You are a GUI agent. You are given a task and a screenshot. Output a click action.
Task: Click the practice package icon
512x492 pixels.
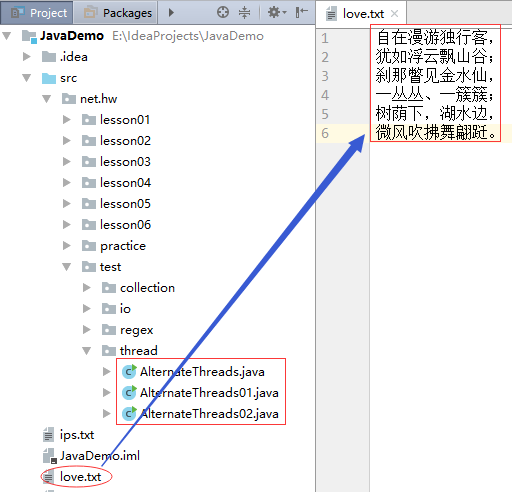point(89,246)
